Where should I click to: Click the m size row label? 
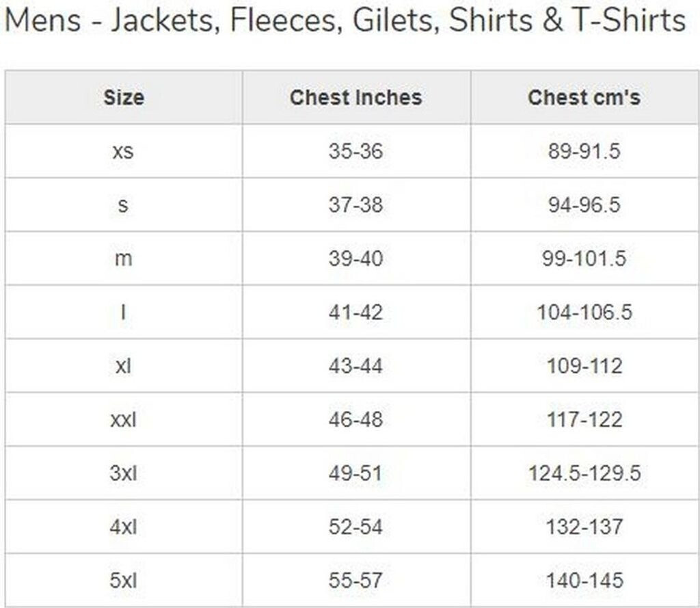(x=124, y=259)
